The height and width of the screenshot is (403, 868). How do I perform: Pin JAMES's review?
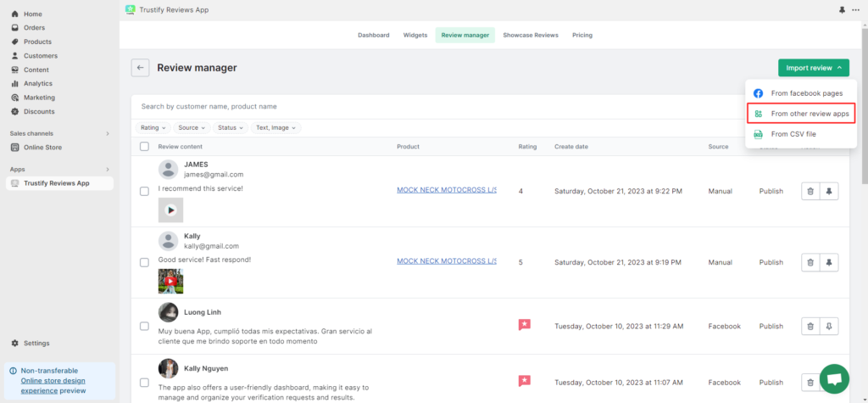pos(829,191)
